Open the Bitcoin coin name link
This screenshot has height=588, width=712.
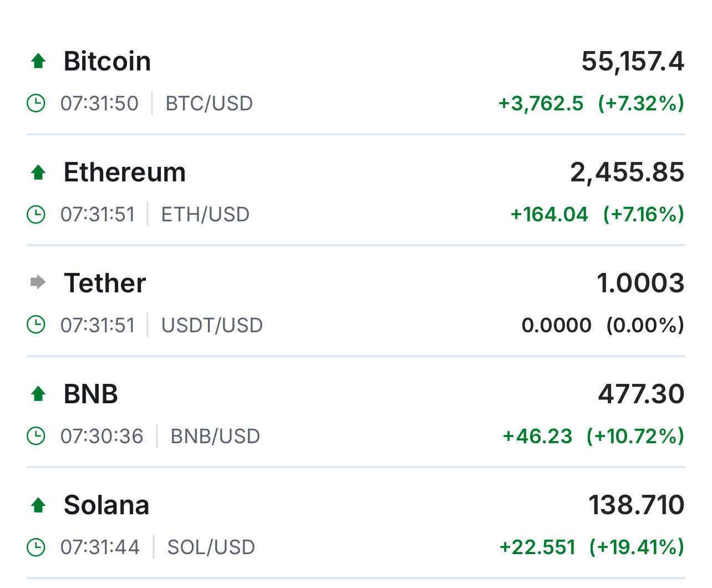[x=107, y=61]
